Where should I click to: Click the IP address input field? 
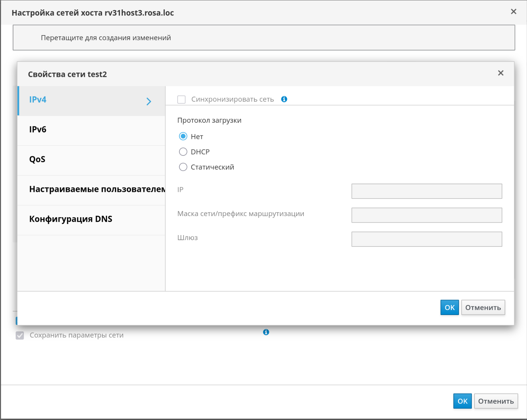click(x=427, y=191)
